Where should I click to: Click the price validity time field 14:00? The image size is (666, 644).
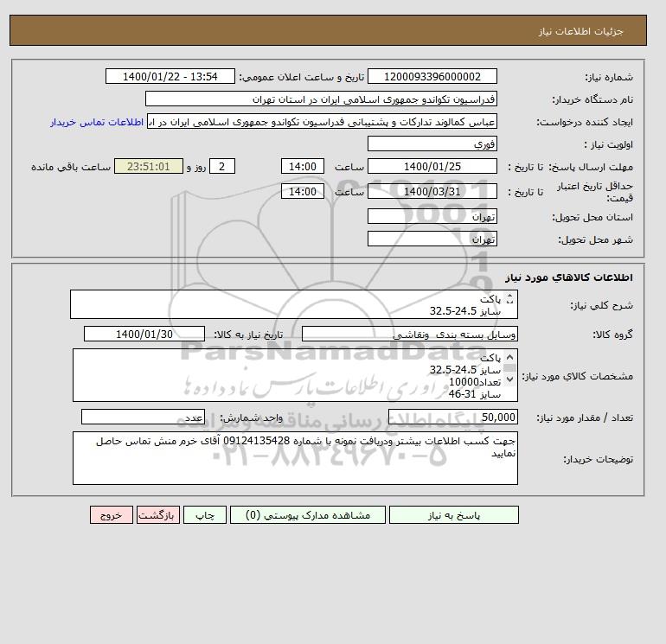[303, 191]
